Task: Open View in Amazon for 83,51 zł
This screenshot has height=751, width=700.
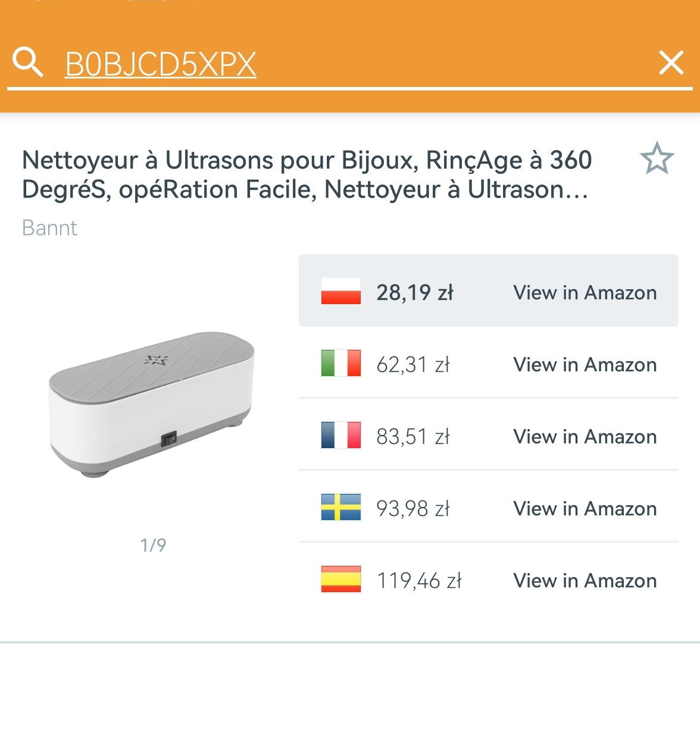Action: 585,437
